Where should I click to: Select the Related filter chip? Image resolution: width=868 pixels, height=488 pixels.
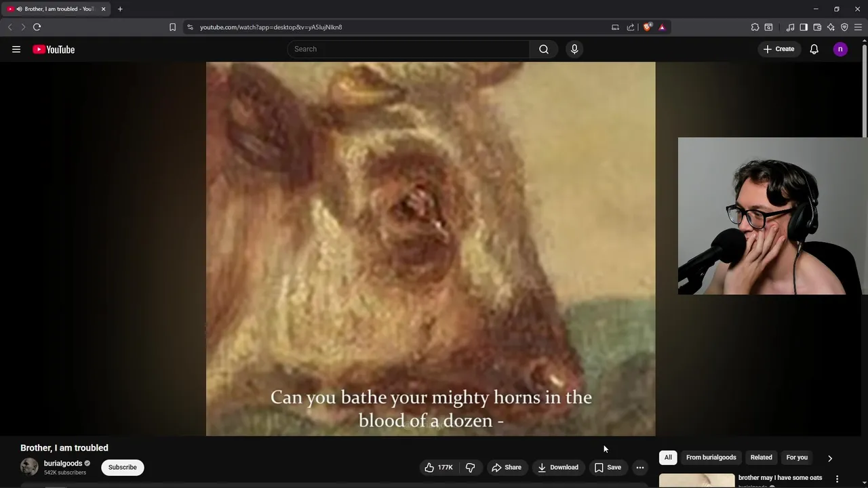[x=761, y=457]
